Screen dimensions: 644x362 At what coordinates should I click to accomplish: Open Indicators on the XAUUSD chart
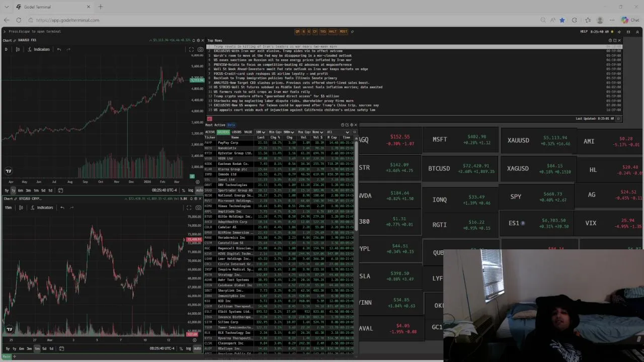point(39,49)
